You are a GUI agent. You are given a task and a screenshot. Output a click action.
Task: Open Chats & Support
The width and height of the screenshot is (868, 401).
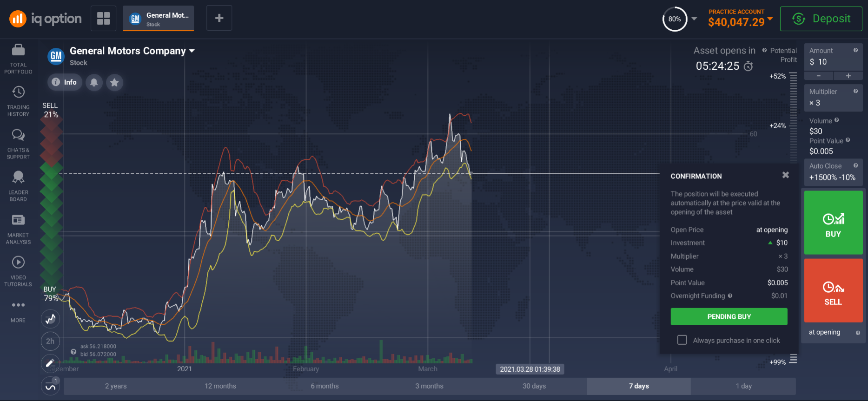[18, 144]
